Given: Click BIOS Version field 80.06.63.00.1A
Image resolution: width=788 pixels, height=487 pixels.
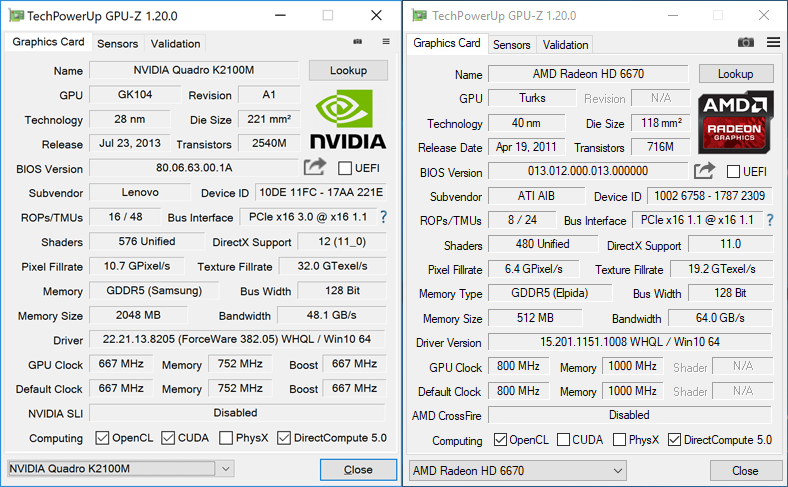Looking at the screenshot, I should (x=194, y=168).
